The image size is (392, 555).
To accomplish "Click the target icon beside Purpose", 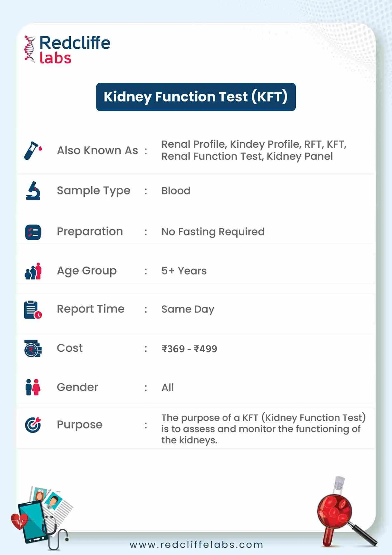I will tap(33, 425).
